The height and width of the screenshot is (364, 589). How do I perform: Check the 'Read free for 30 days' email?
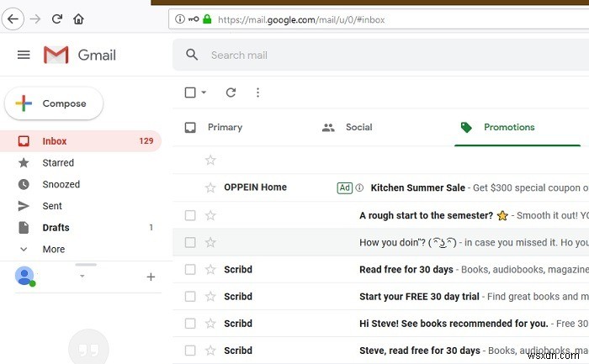pos(190,270)
